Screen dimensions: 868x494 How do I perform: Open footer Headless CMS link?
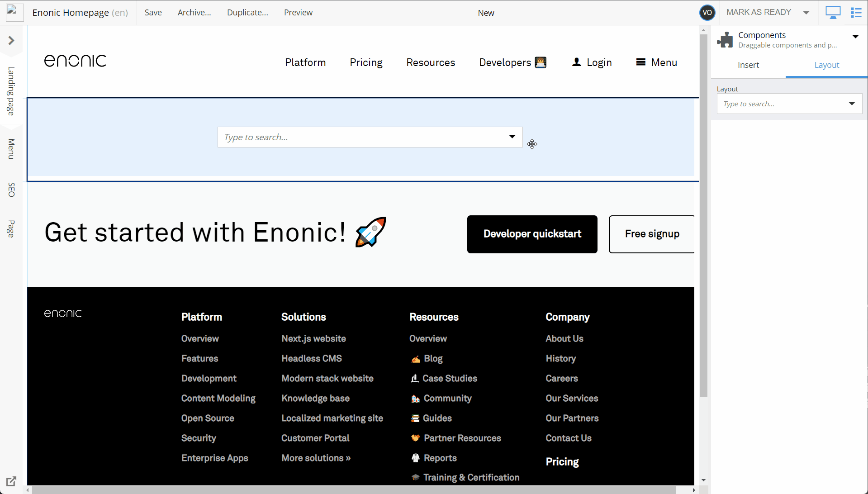312,358
